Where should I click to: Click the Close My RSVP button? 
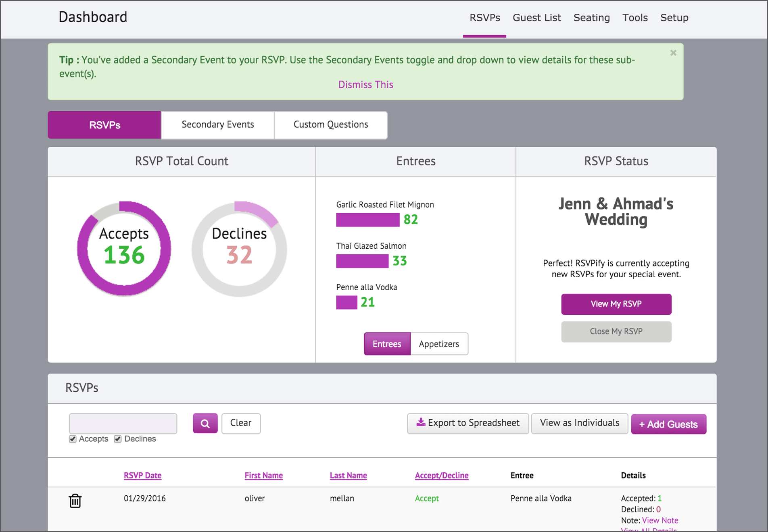[616, 332]
